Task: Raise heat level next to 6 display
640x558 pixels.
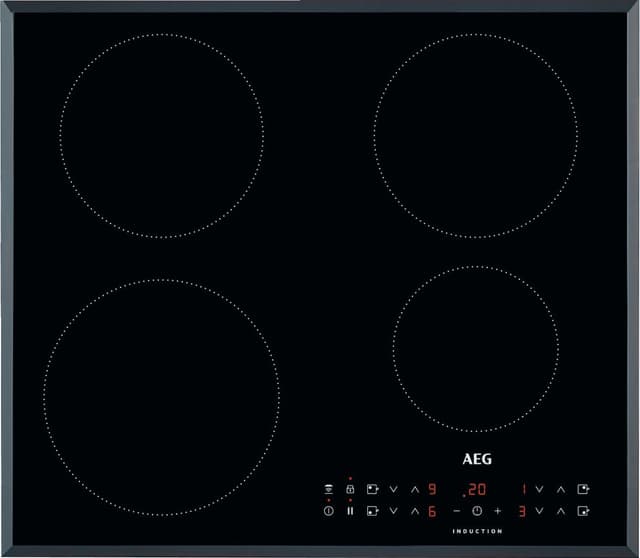Action: tap(414, 511)
